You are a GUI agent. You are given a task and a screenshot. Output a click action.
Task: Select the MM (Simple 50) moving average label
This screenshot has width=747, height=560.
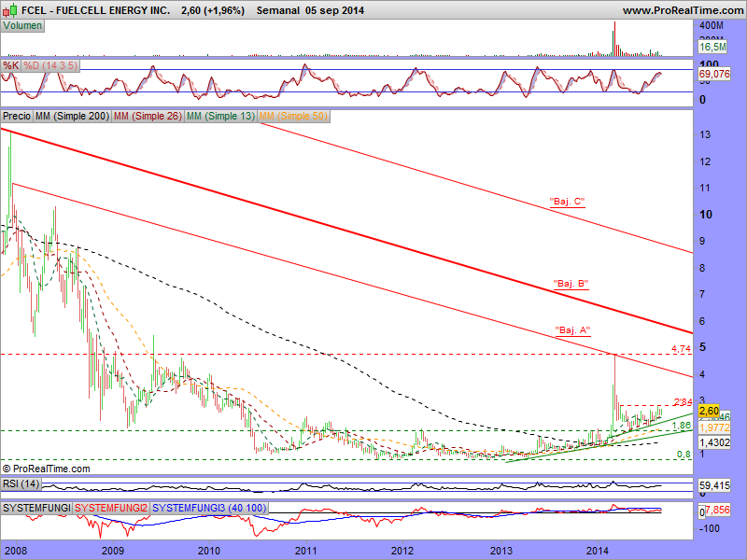(x=293, y=116)
